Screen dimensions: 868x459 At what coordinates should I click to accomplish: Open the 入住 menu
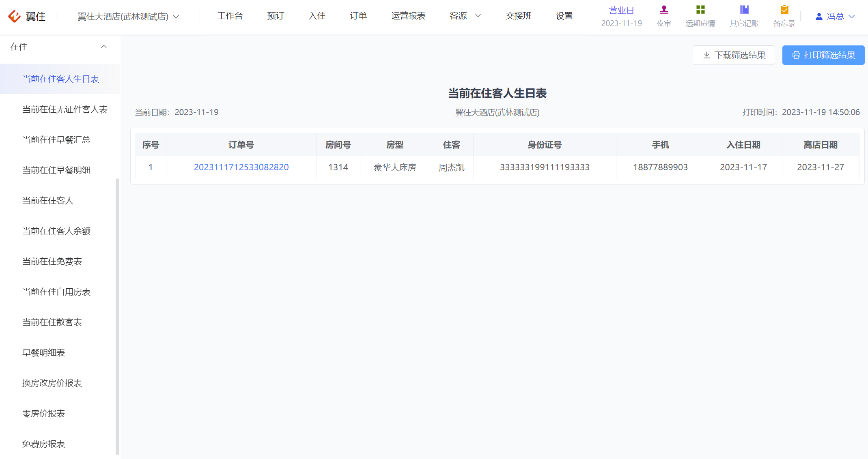pyautogui.click(x=317, y=16)
